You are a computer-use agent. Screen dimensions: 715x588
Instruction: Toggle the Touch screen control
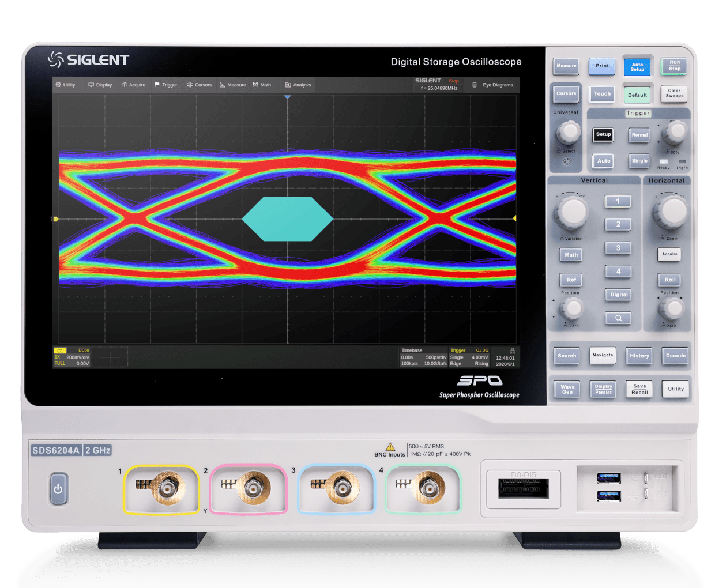(x=601, y=93)
